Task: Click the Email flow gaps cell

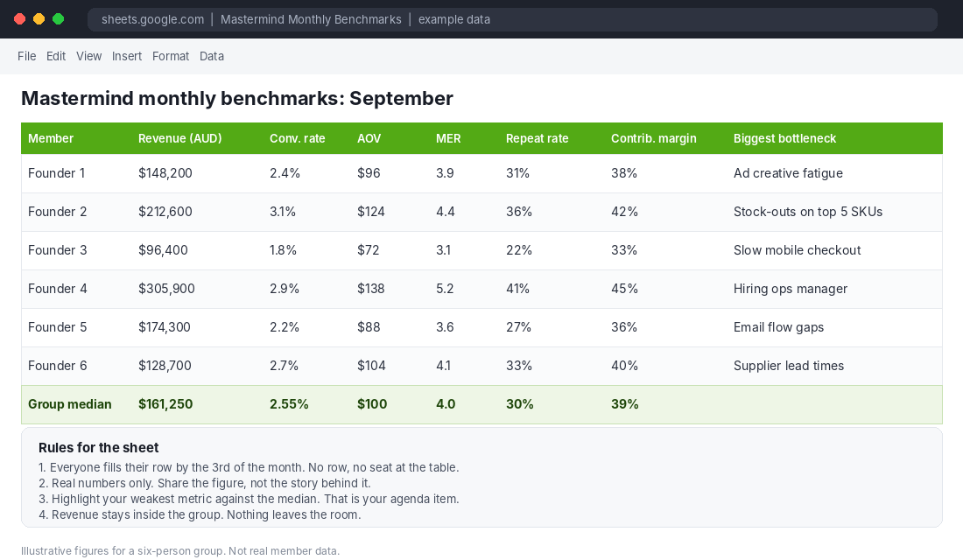Action: click(779, 327)
